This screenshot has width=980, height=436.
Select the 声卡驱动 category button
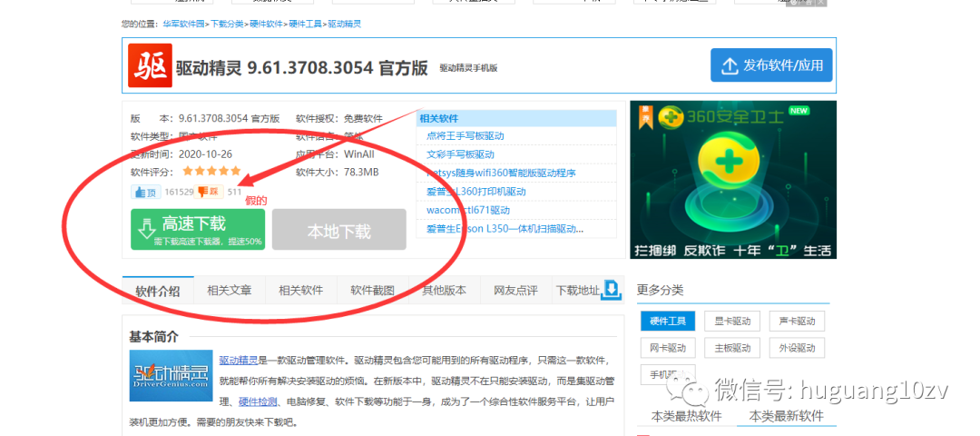[x=797, y=322]
